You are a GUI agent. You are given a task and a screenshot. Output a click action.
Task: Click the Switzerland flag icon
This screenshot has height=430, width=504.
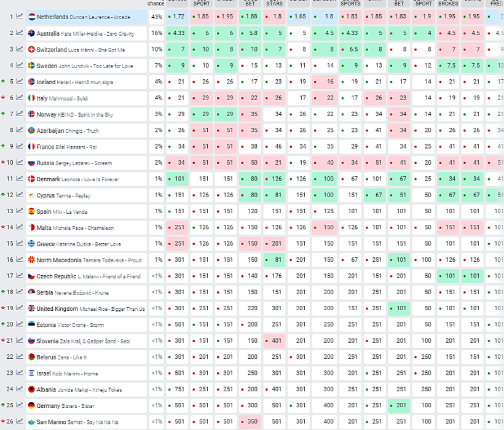coord(31,49)
